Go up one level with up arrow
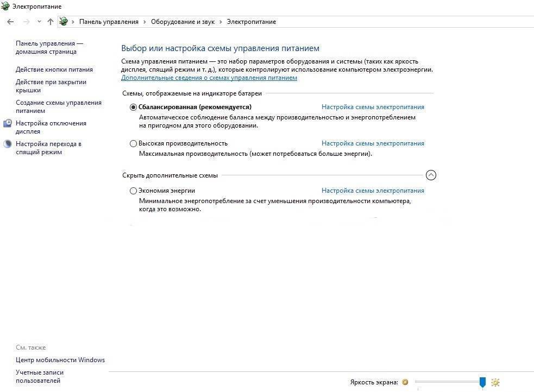The image size is (534, 392). 51,22
